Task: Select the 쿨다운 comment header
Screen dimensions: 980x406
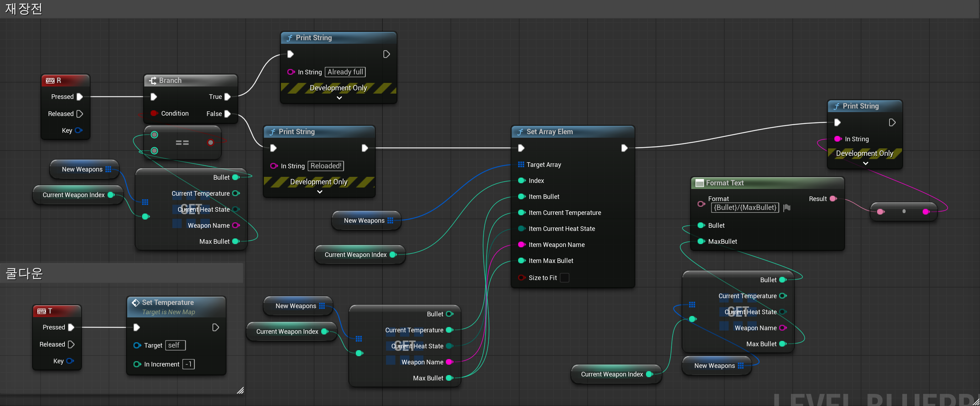Action: point(24,273)
